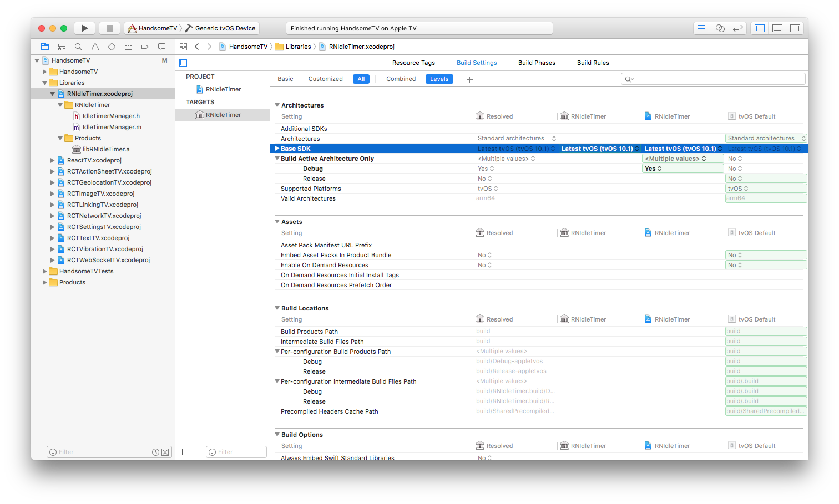Collapse the Build Locations section
This screenshot has width=839, height=504.
tap(277, 308)
